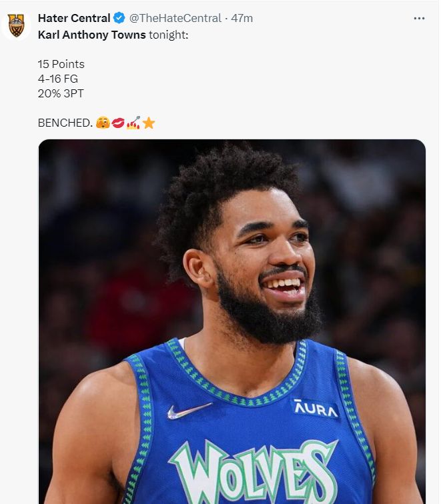The image size is (441, 504).
Task: Click the 47m timestamp
Action: coord(242,18)
